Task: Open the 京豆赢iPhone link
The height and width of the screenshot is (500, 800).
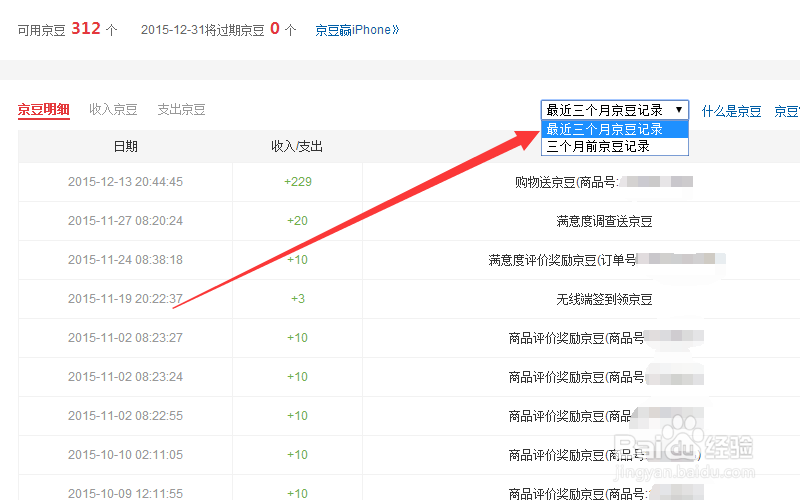Action: coord(357,30)
